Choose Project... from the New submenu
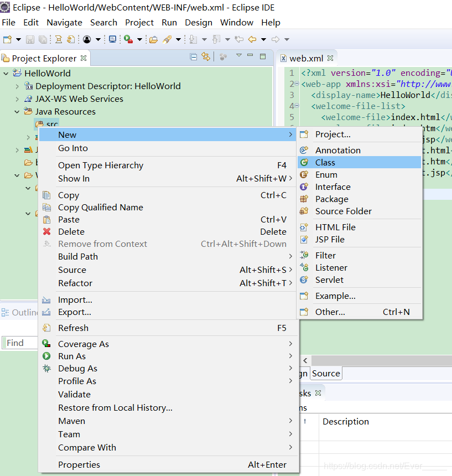 [x=360, y=134]
